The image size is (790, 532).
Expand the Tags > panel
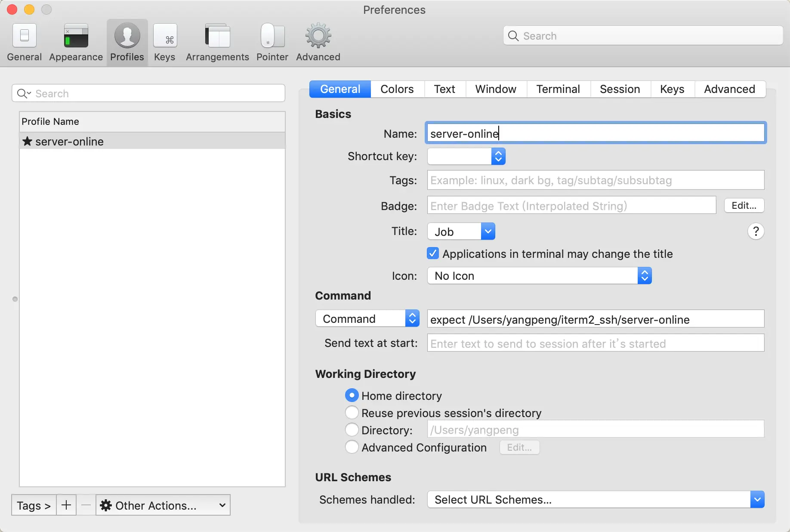(34, 505)
